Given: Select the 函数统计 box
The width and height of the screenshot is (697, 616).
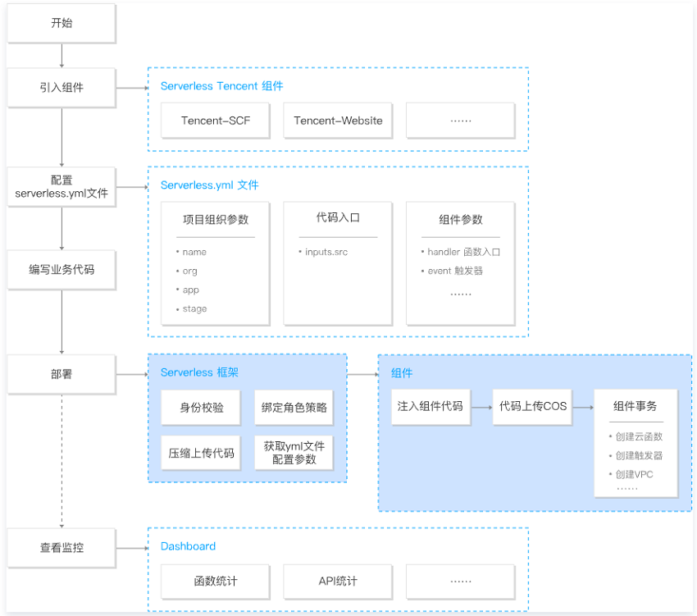Looking at the screenshot, I should point(215,582).
